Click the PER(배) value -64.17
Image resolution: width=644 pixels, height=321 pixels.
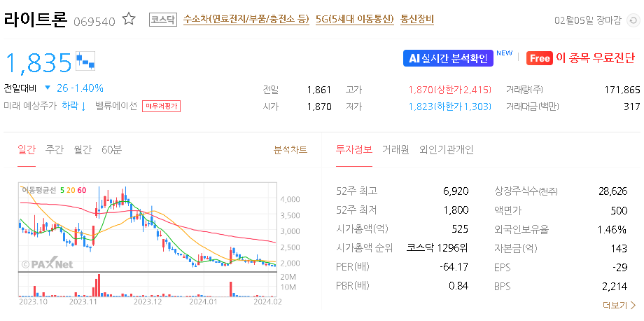pos(454,267)
